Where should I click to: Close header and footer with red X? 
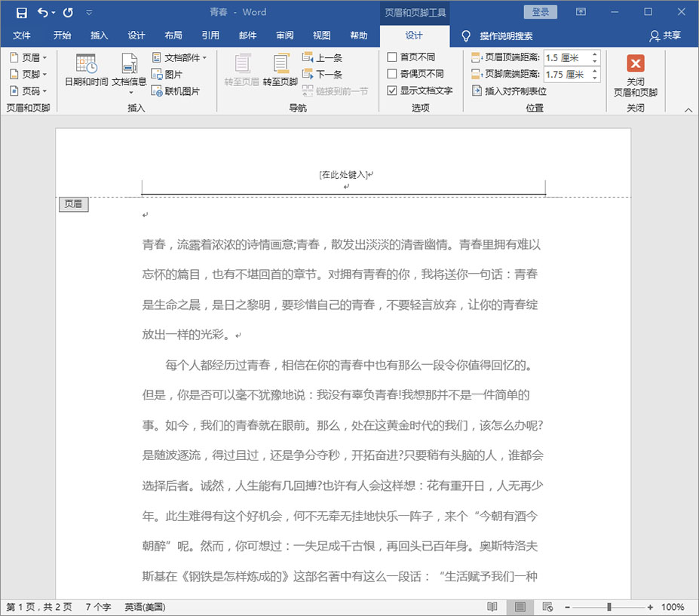click(x=636, y=63)
